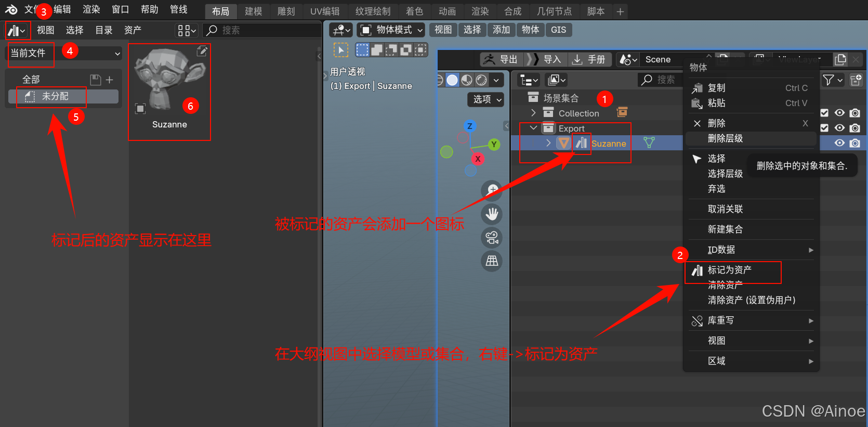Click Suzanne's mesh data icon
The height and width of the screenshot is (427, 868).
649,143
